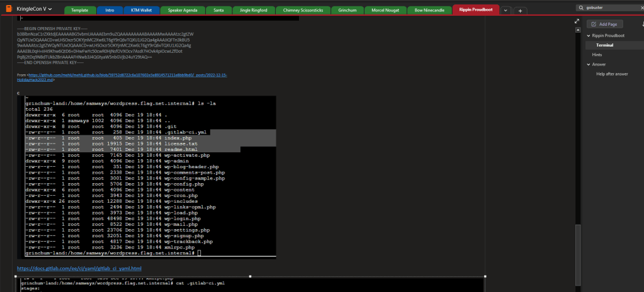The width and height of the screenshot is (644, 292).
Task: Open the Help after answer page
Action: [612, 74]
